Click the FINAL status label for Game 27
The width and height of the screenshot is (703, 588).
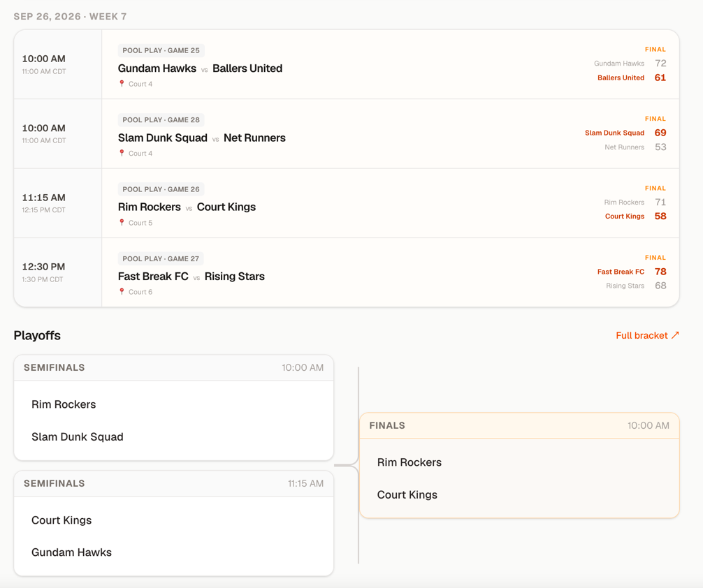(655, 258)
